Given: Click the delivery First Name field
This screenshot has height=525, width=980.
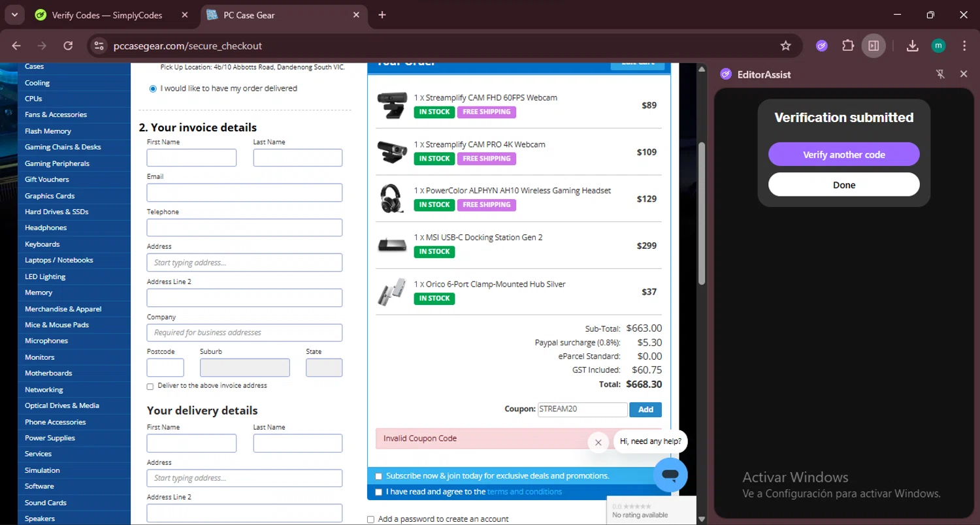Looking at the screenshot, I should point(191,443).
